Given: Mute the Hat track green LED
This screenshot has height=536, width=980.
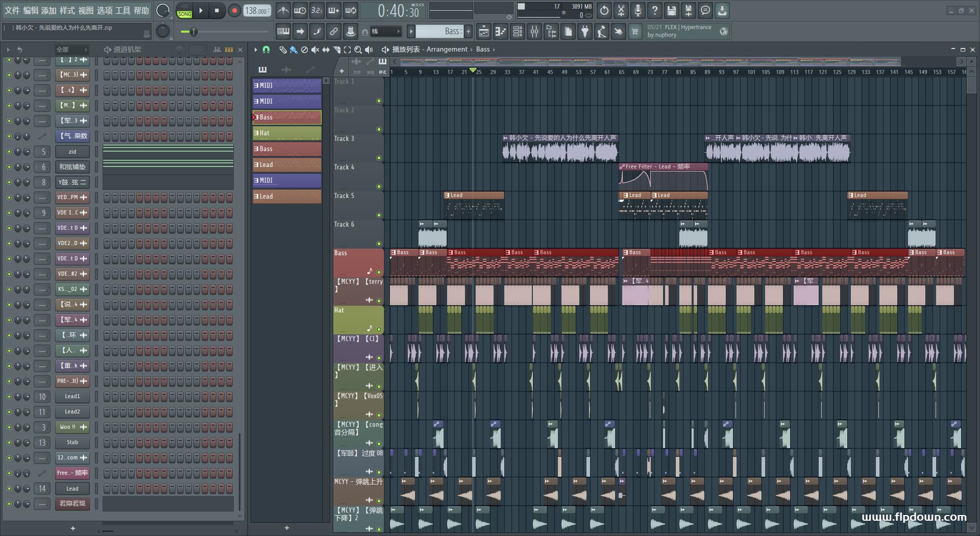Looking at the screenshot, I should click(x=379, y=329).
